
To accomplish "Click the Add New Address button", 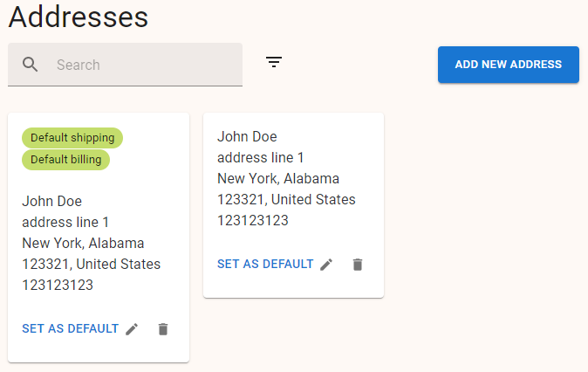I will (508, 65).
